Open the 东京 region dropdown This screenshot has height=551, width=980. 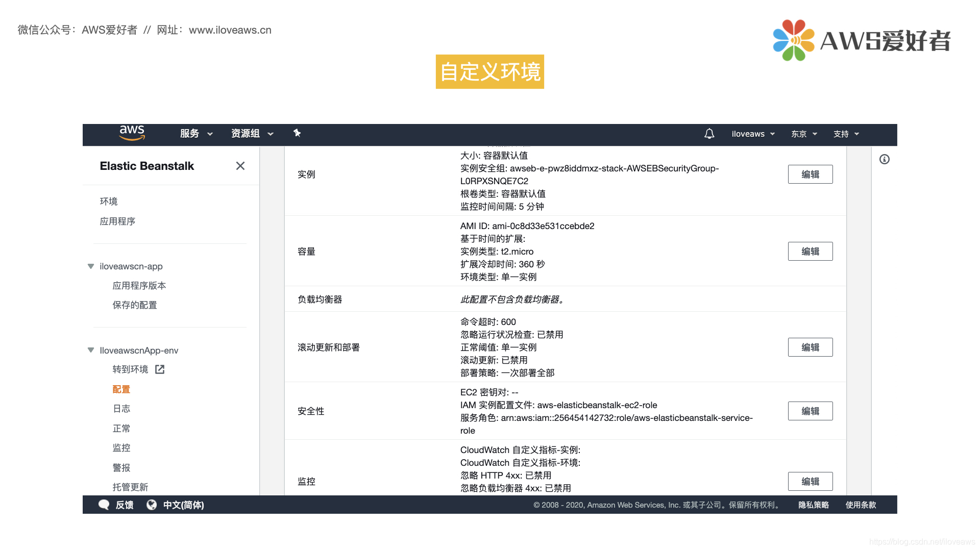point(804,134)
